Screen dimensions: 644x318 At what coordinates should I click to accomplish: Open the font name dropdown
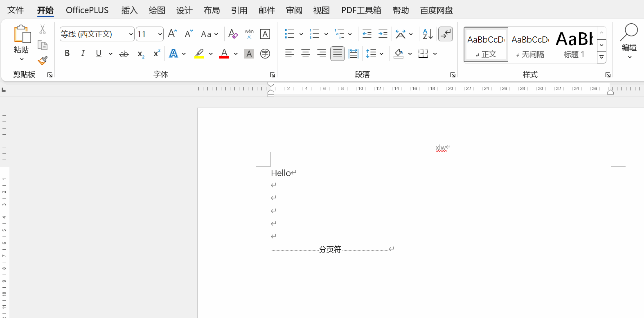pos(131,34)
